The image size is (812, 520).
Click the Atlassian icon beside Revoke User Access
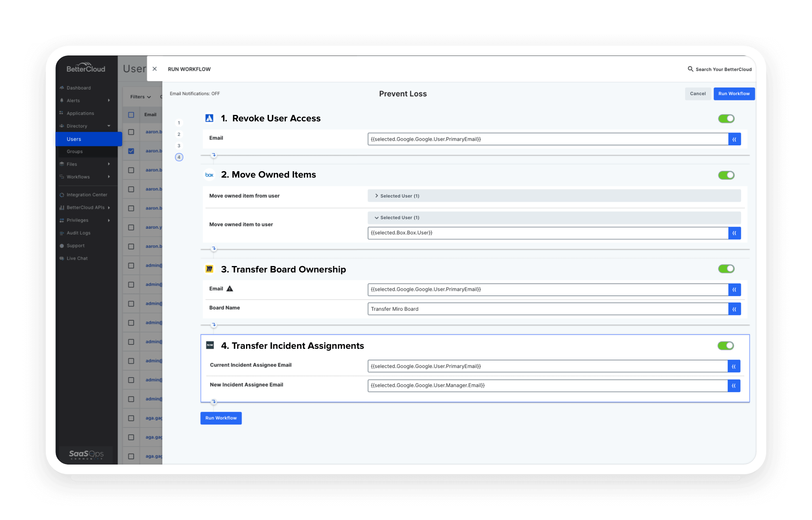[x=209, y=118]
